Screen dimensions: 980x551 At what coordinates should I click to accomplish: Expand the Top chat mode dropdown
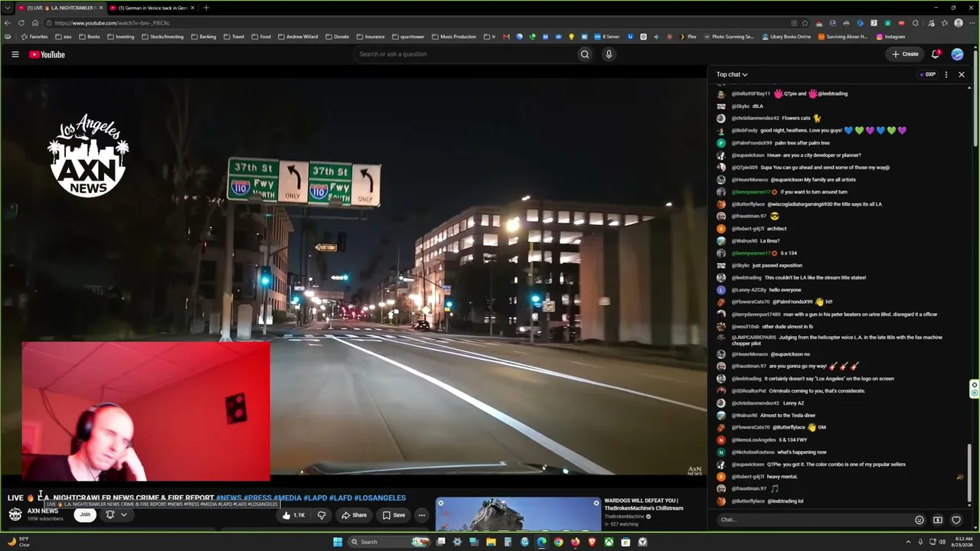732,74
